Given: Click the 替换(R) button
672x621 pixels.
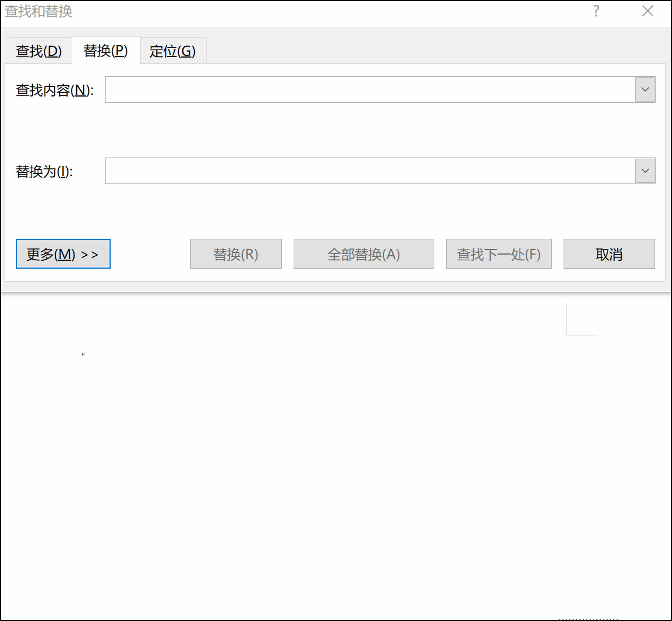Looking at the screenshot, I should tap(236, 254).
